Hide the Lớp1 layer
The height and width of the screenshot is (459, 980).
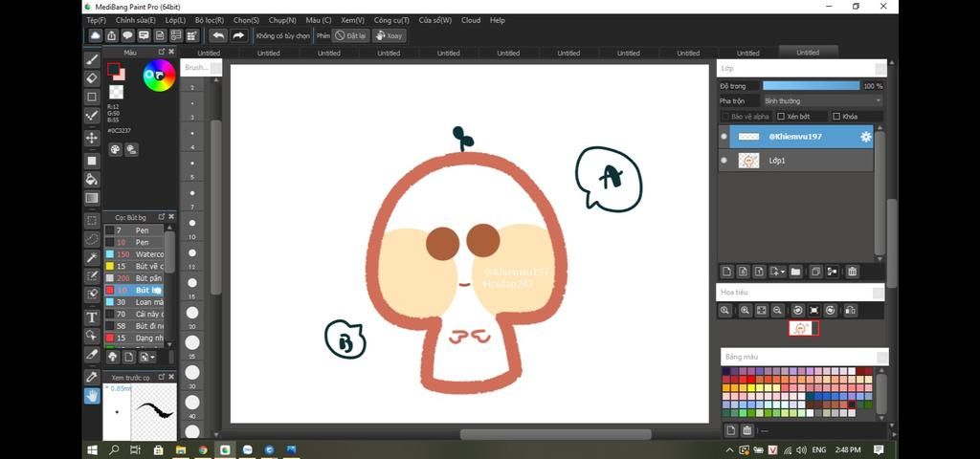click(724, 161)
